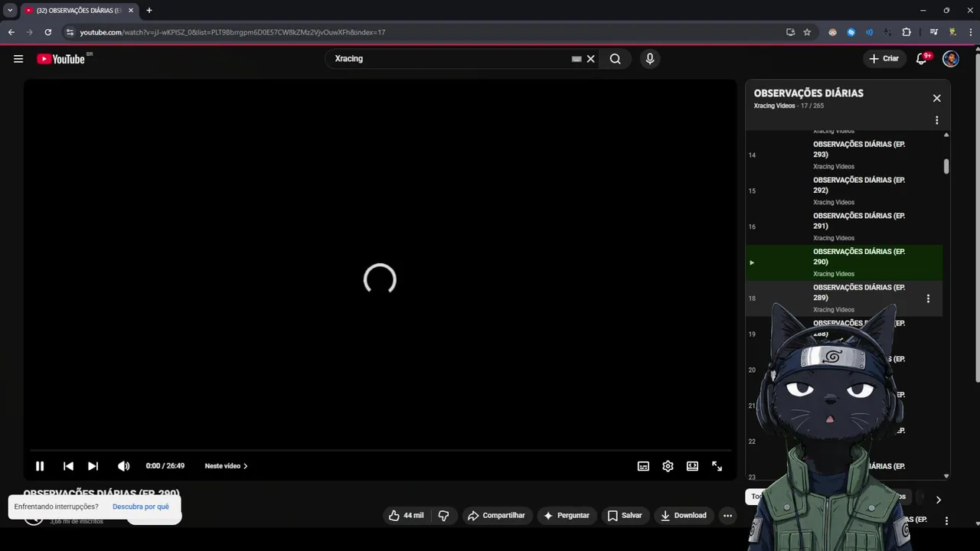Open tab search dropdown arrow

coord(10,11)
